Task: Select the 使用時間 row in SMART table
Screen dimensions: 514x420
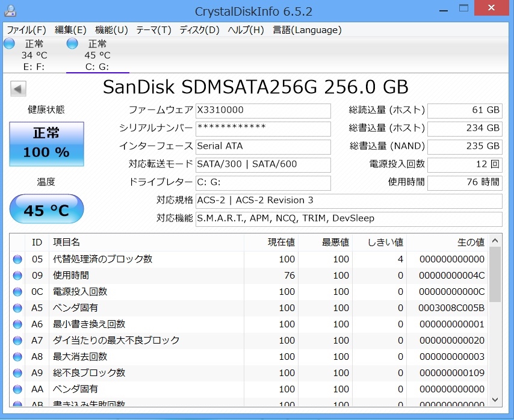Action: click(x=249, y=276)
